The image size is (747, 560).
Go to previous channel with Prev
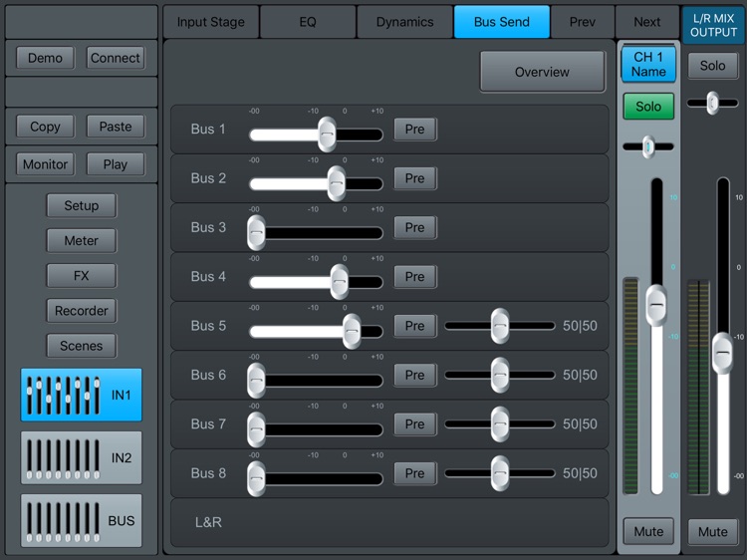point(583,22)
